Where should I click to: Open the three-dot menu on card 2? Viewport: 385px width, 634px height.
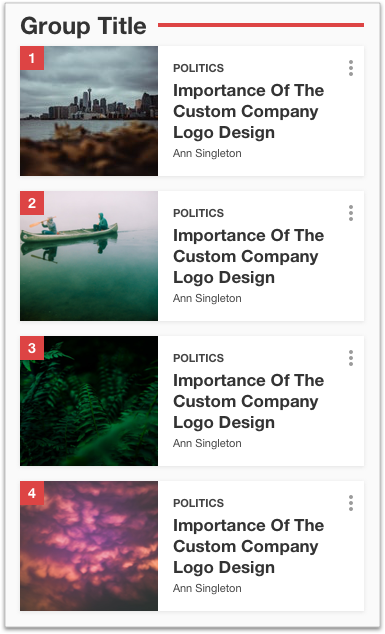click(351, 213)
